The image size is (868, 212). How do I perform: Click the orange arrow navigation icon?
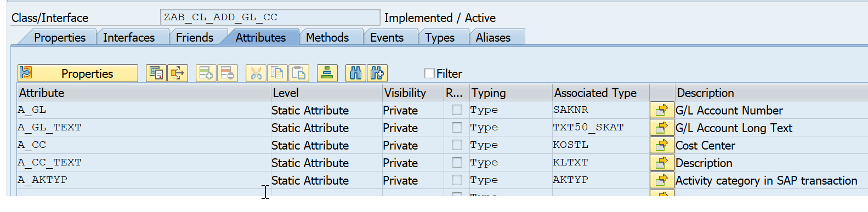tap(178, 73)
